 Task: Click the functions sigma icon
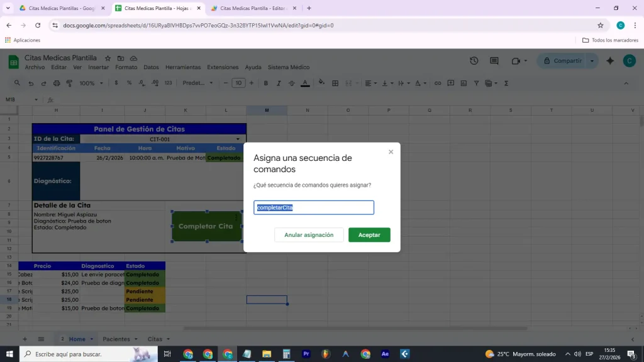[506, 83]
